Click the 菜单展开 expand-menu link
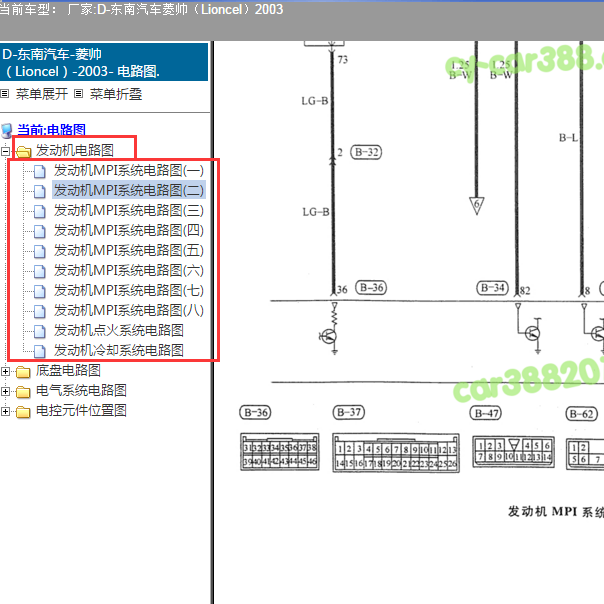 pyautogui.click(x=42, y=94)
